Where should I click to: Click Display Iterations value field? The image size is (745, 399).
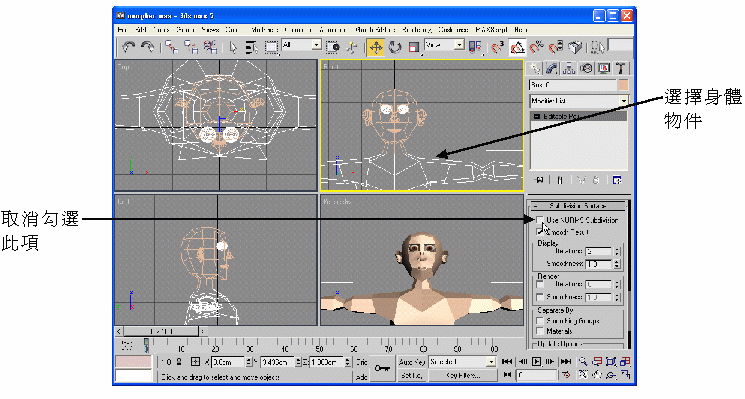[x=599, y=251]
